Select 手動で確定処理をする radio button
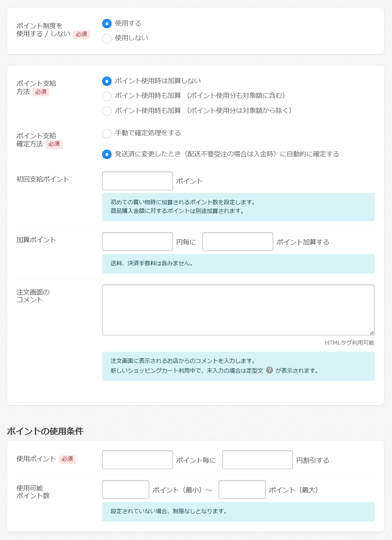Image resolution: width=392 pixels, height=540 pixels. click(107, 133)
